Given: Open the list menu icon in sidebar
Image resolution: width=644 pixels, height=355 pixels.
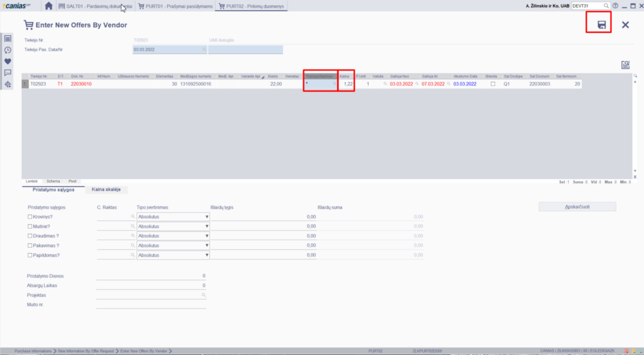Looking at the screenshot, I should [8, 39].
